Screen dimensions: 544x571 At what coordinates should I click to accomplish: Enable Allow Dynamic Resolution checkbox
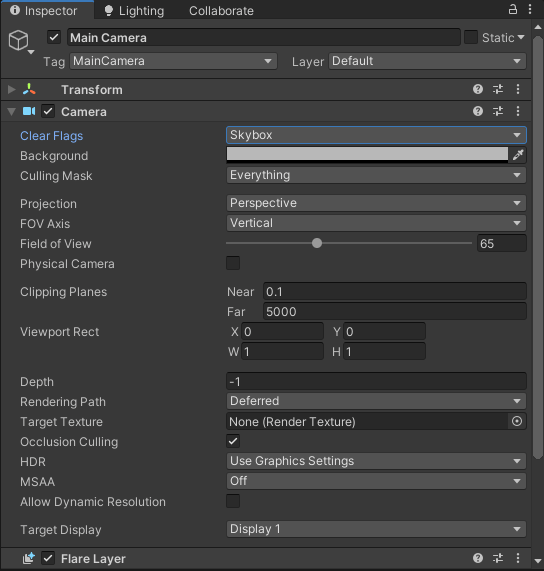click(233, 501)
